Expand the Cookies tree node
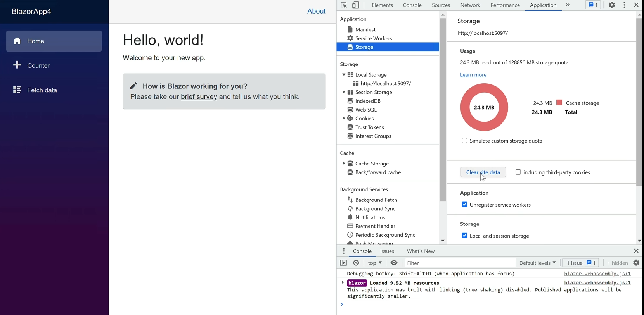This screenshot has width=644, height=315. pos(344,118)
